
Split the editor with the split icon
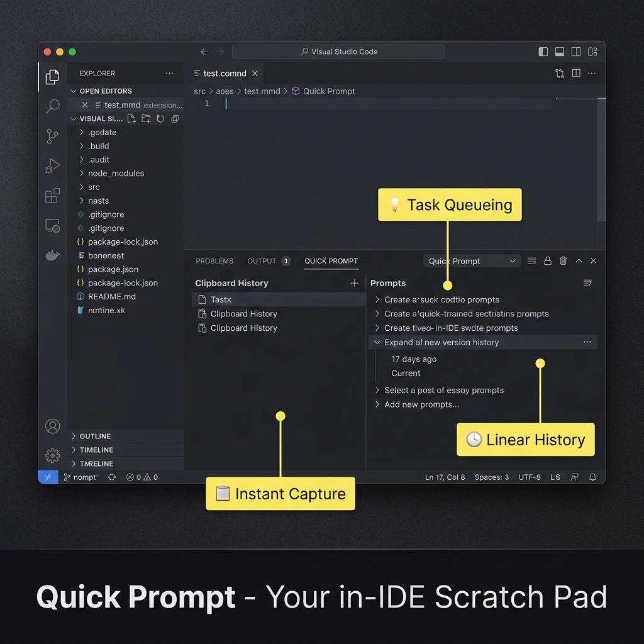coord(576,73)
